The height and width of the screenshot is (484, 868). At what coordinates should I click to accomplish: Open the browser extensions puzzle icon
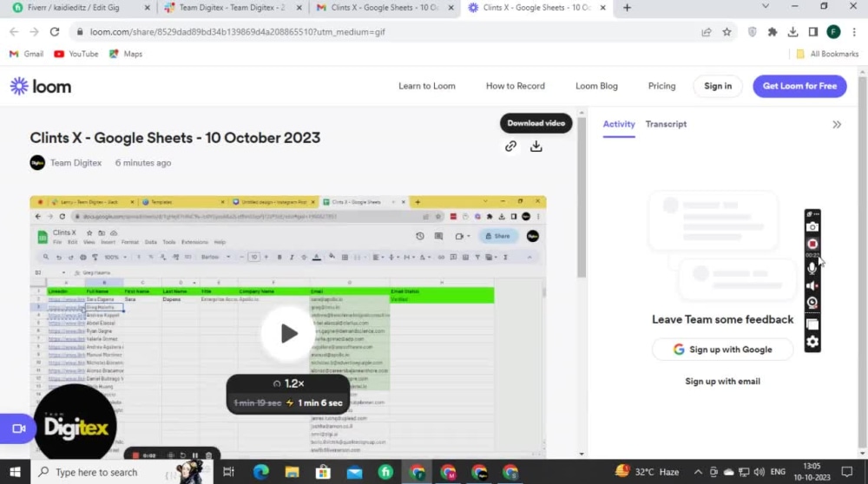[x=773, y=32]
